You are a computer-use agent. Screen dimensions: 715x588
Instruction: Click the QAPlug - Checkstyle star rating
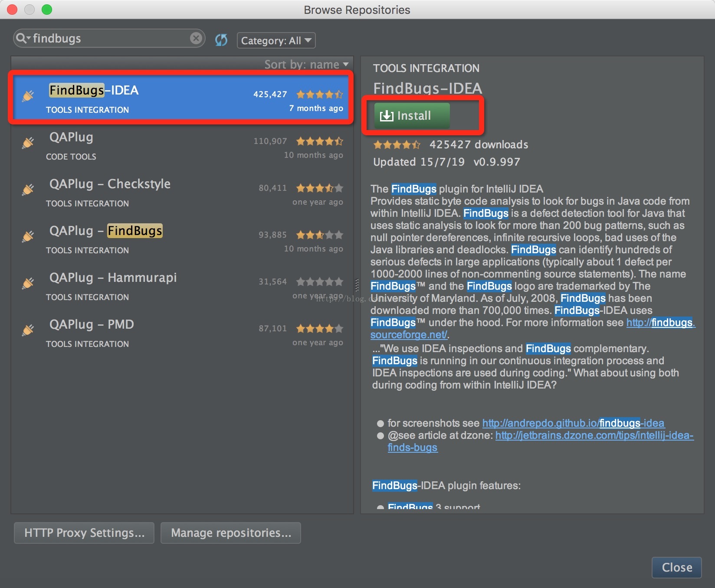point(320,188)
